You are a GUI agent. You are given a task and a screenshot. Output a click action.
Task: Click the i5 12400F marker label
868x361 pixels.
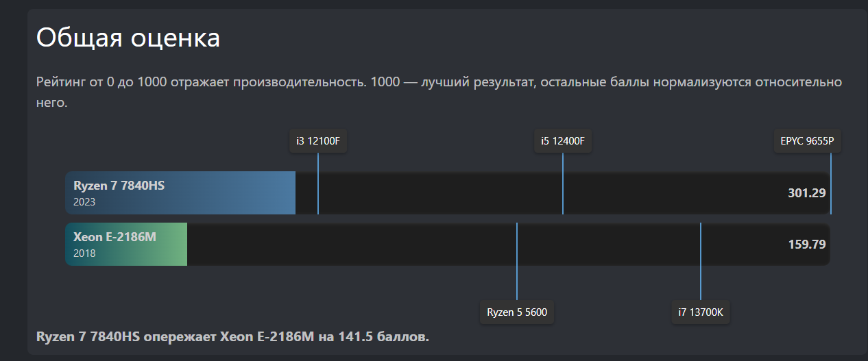pos(563,142)
